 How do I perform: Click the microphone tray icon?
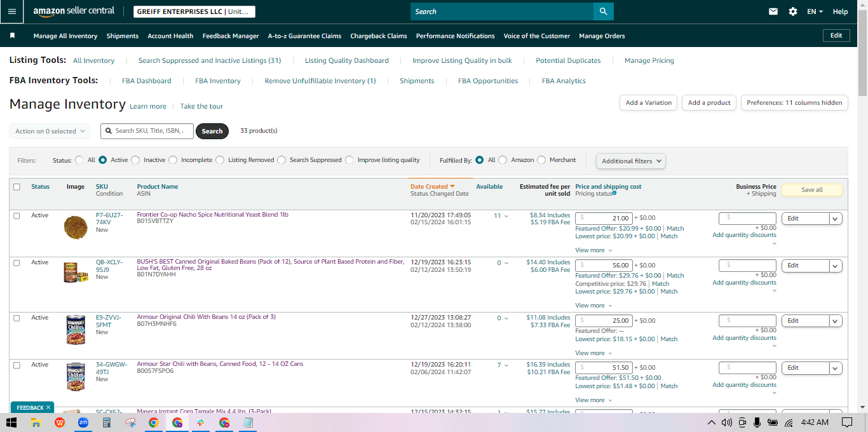(757, 422)
